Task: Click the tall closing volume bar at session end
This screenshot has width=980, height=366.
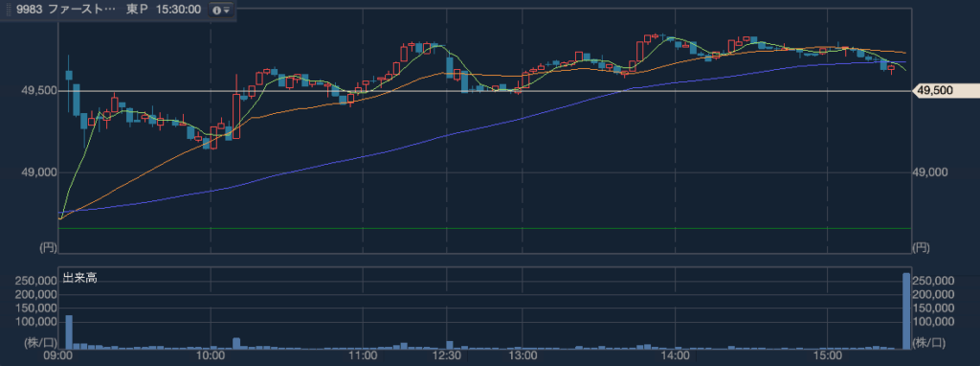Action: coord(905,311)
